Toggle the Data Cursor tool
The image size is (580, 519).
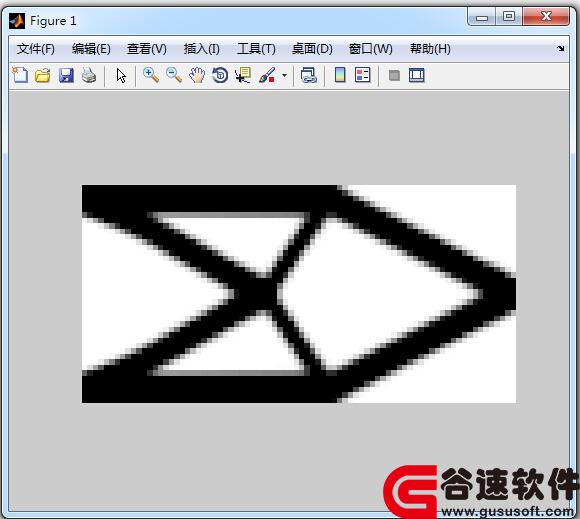pyautogui.click(x=243, y=75)
